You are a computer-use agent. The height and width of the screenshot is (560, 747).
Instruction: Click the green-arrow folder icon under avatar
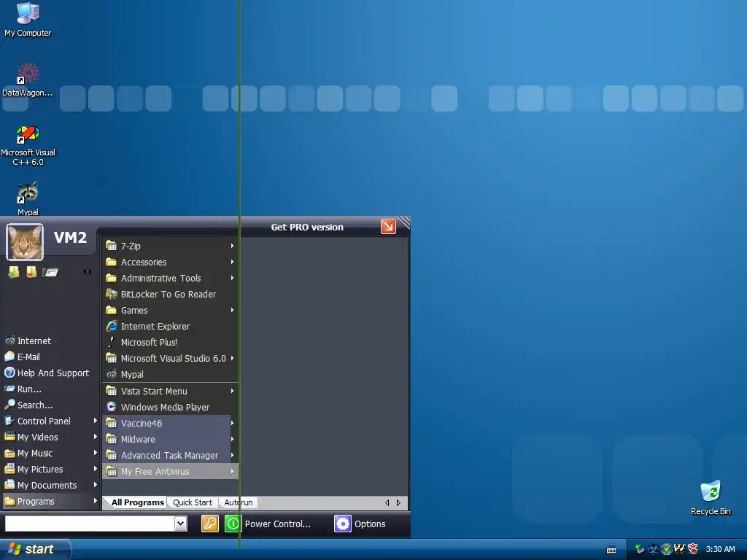pyautogui.click(x=14, y=272)
